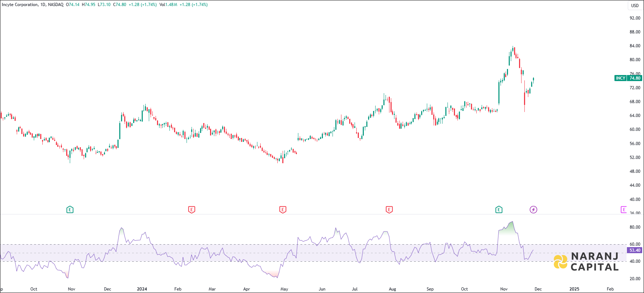Image resolution: width=644 pixels, height=293 pixels.
Task: Select the red earnings marker near August
Action: 389,210
